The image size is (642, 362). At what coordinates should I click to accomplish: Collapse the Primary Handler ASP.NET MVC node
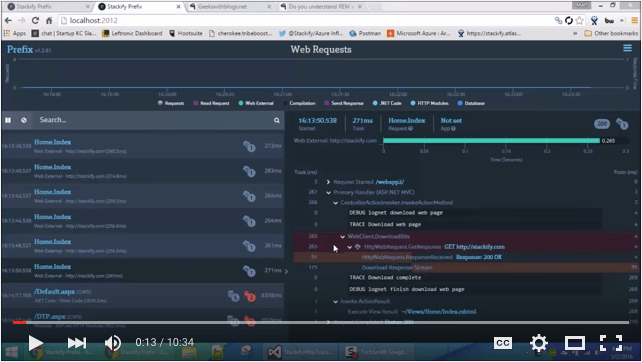click(x=328, y=192)
